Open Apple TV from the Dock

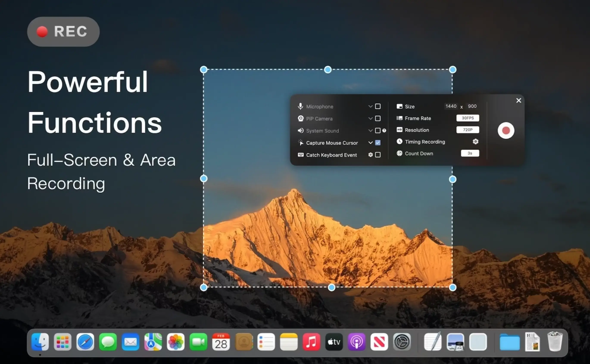coord(334,342)
